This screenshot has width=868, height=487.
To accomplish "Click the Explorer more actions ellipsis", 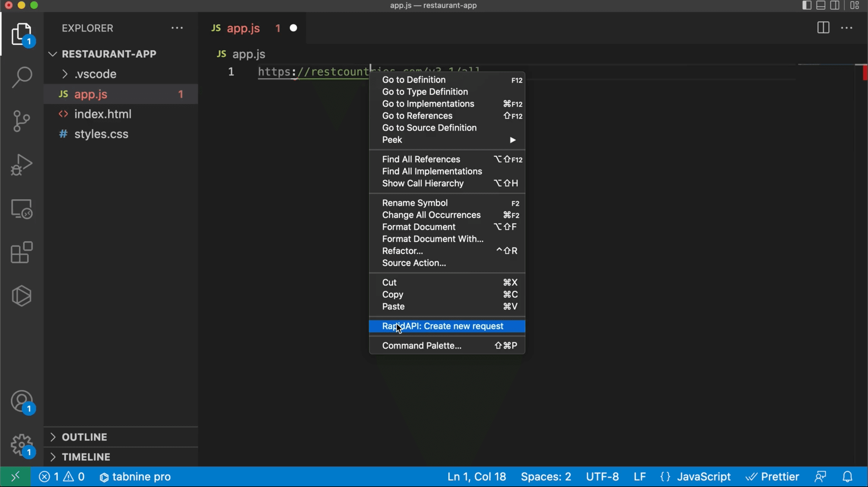I will point(177,28).
